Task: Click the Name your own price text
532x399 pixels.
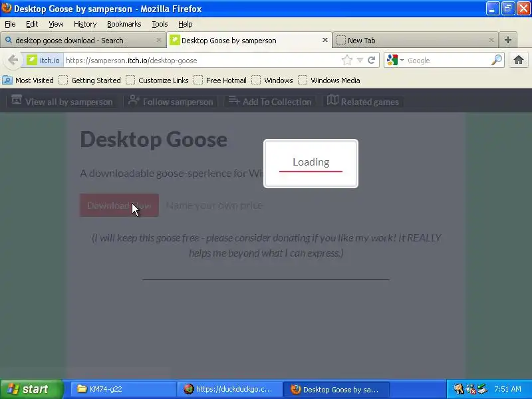Action: coord(214,205)
